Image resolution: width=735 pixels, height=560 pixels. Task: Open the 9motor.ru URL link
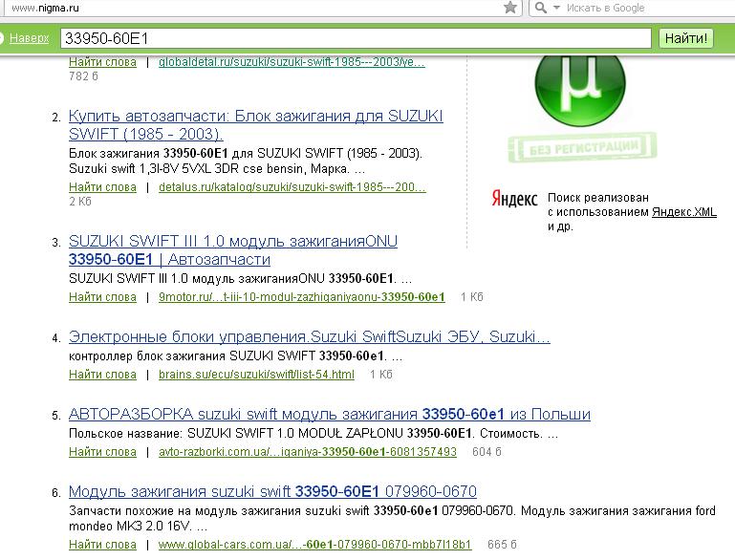pos(301,296)
